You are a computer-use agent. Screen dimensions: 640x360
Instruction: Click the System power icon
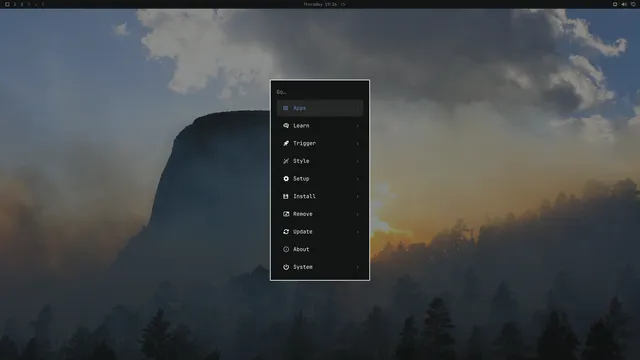[x=286, y=267]
